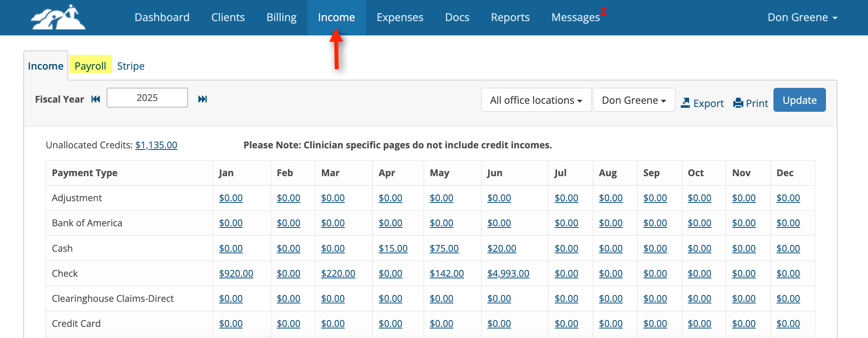Open Bank of America May $0.00

point(442,223)
